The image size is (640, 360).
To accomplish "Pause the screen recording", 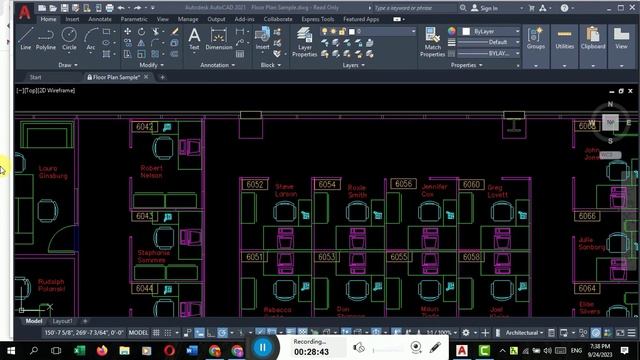I will coord(262,348).
